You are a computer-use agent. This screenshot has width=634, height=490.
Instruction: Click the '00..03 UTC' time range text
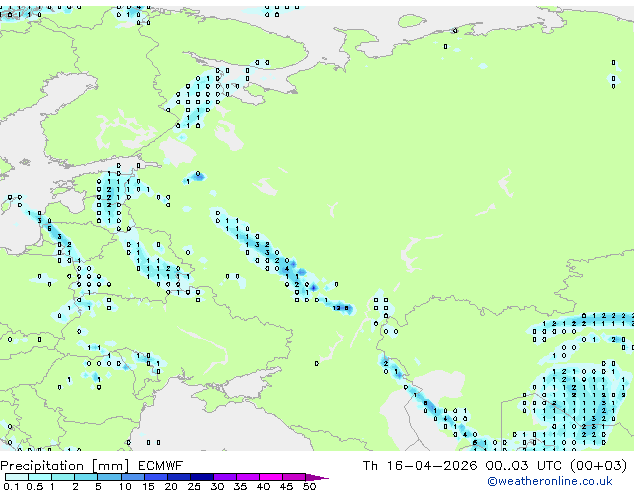523,466
